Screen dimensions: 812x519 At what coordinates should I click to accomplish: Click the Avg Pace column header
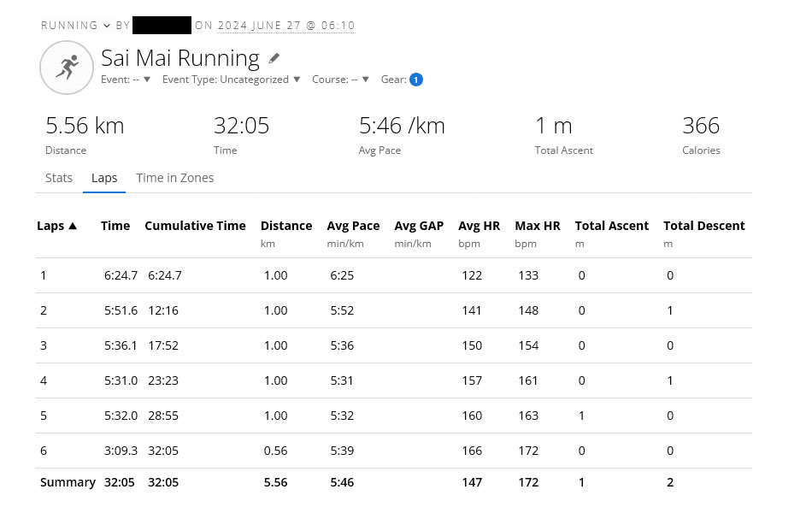click(353, 226)
